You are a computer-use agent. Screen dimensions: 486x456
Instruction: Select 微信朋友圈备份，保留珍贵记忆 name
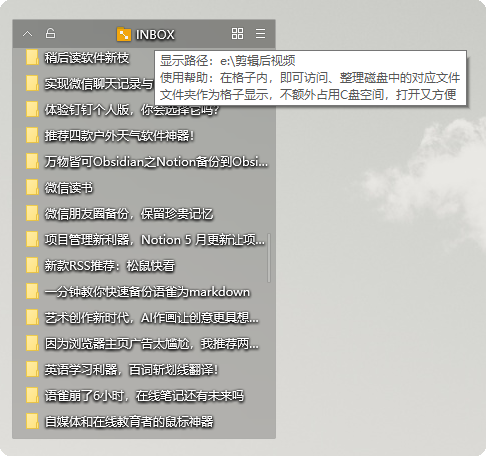pyautogui.click(x=129, y=214)
